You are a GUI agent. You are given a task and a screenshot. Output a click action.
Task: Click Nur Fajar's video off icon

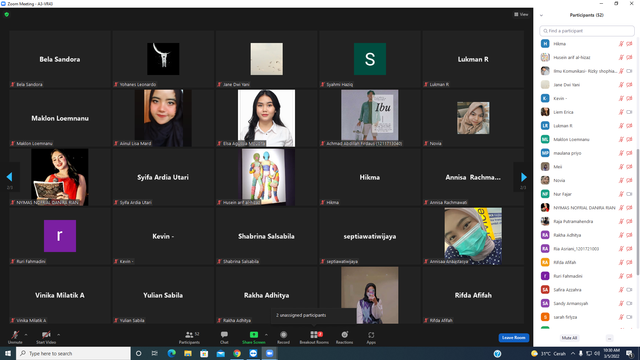pyautogui.click(x=629, y=194)
